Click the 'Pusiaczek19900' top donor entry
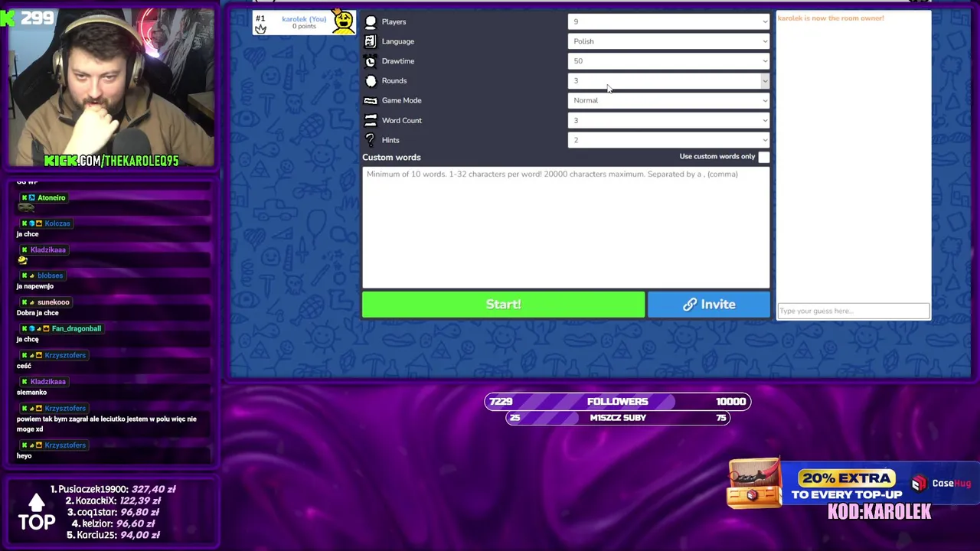 click(113, 489)
